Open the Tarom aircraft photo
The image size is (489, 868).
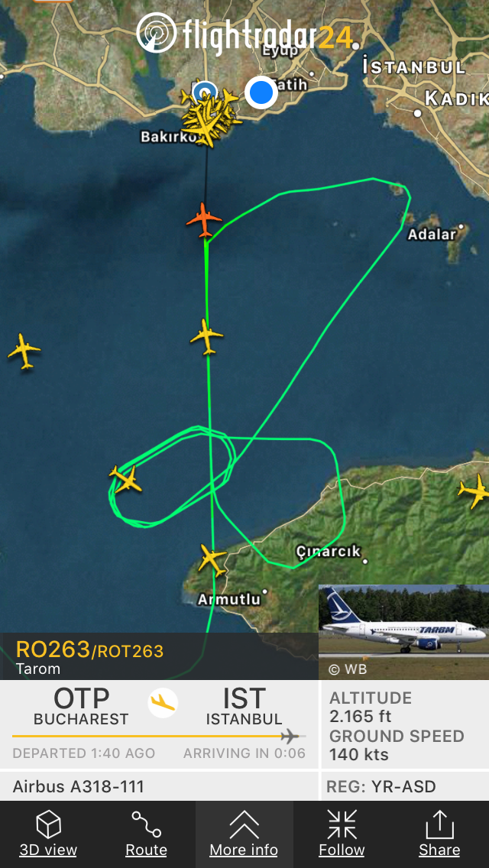pos(403,632)
